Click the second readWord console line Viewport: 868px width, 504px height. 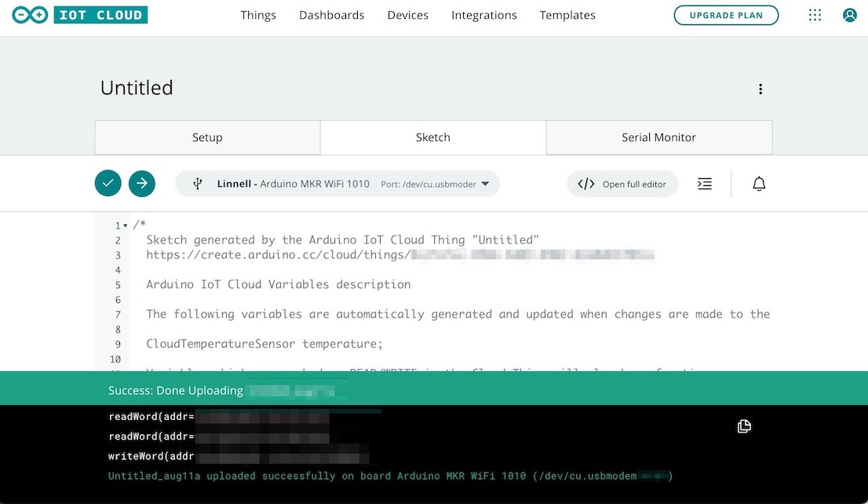coord(219,436)
